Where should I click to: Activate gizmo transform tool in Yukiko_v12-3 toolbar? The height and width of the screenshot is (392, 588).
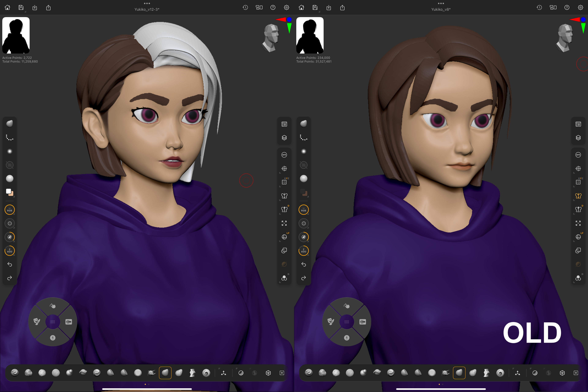click(224, 373)
